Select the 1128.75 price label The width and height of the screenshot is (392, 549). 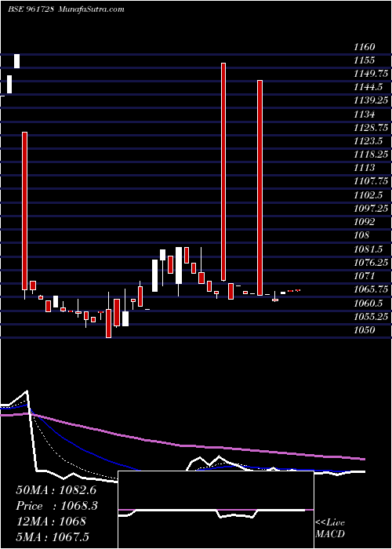(371, 128)
